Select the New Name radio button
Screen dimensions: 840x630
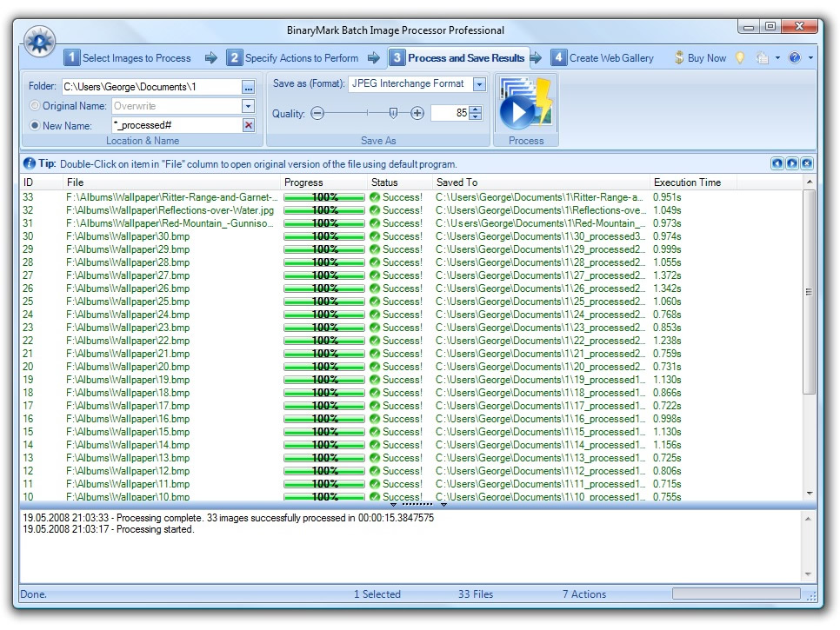click(35, 125)
